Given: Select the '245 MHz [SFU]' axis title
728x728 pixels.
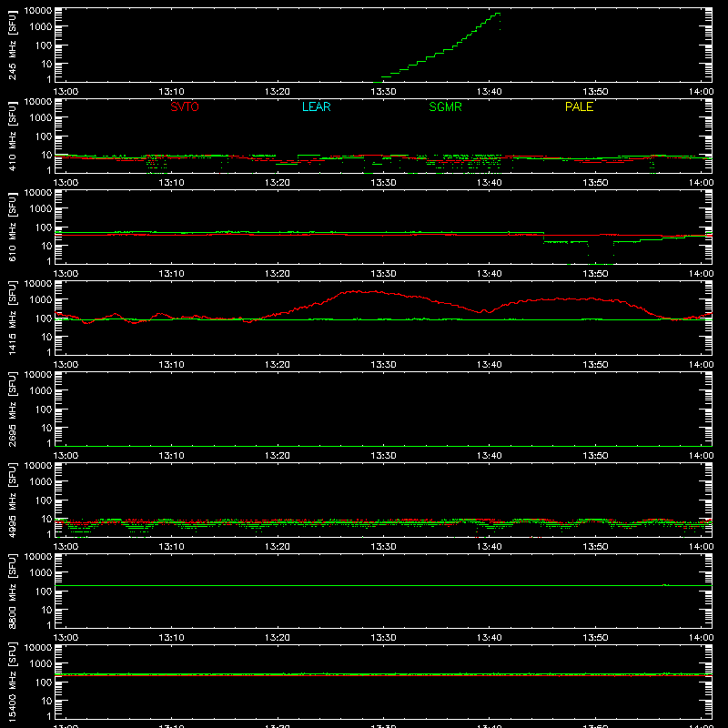Looking at the screenshot, I should point(13,45).
